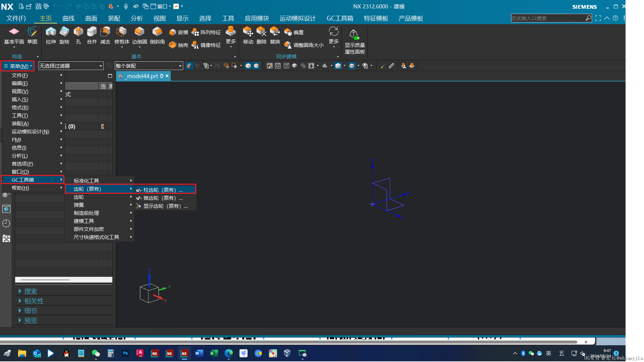Select the 修剪体 trim body tool
Screen dimensions: 644x362
121,35
